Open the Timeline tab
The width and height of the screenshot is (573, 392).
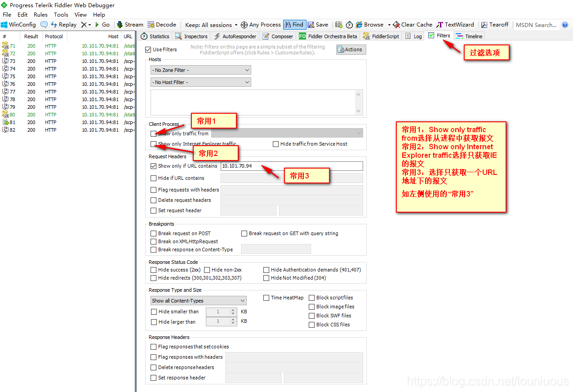(x=469, y=36)
